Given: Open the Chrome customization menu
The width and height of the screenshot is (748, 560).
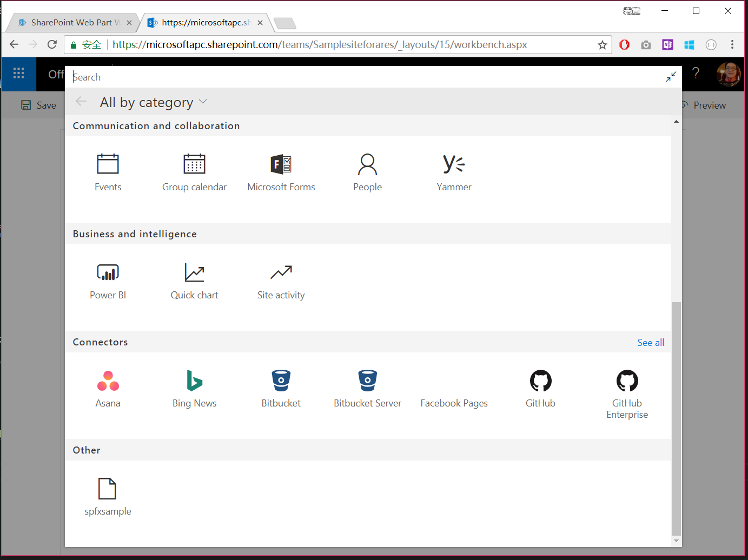Looking at the screenshot, I should point(732,44).
